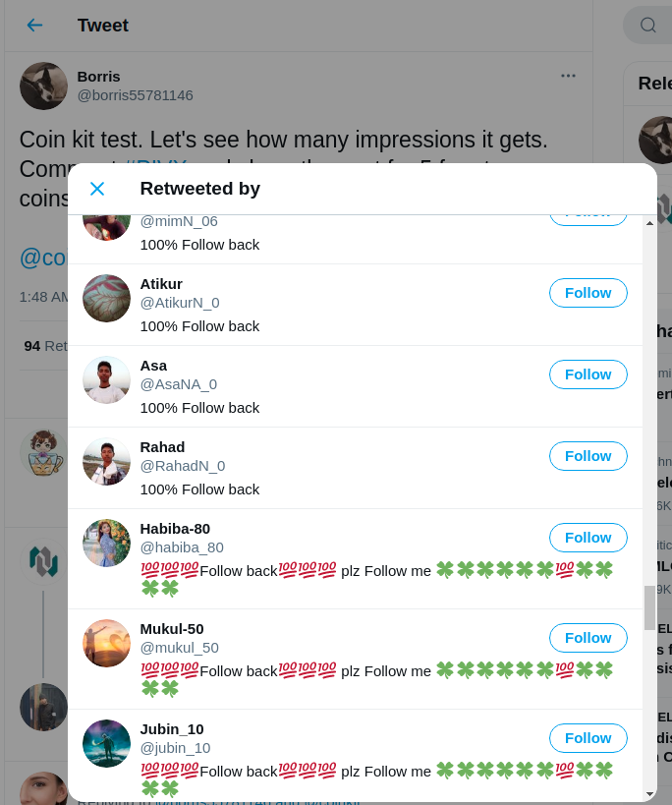Screen dimensions: 672x805
Task: Open Mukul-50's sunset avatar
Action: point(107,643)
